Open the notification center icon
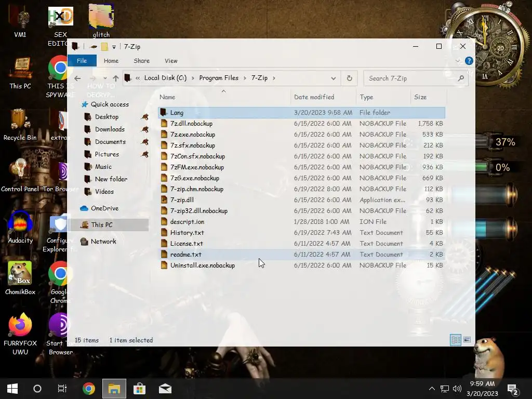Screen dimensions: 532x399 coord(512,389)
